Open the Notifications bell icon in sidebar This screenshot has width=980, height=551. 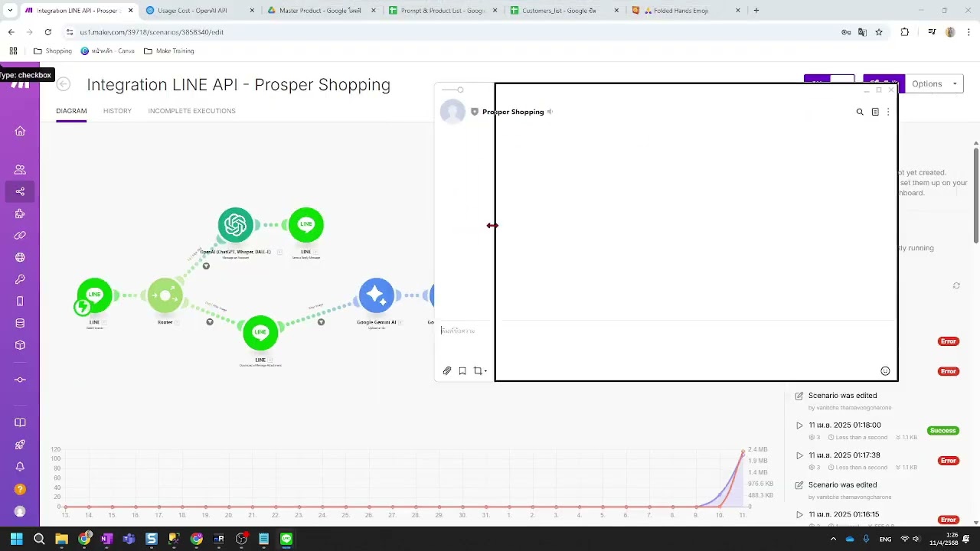coord(20,467)
